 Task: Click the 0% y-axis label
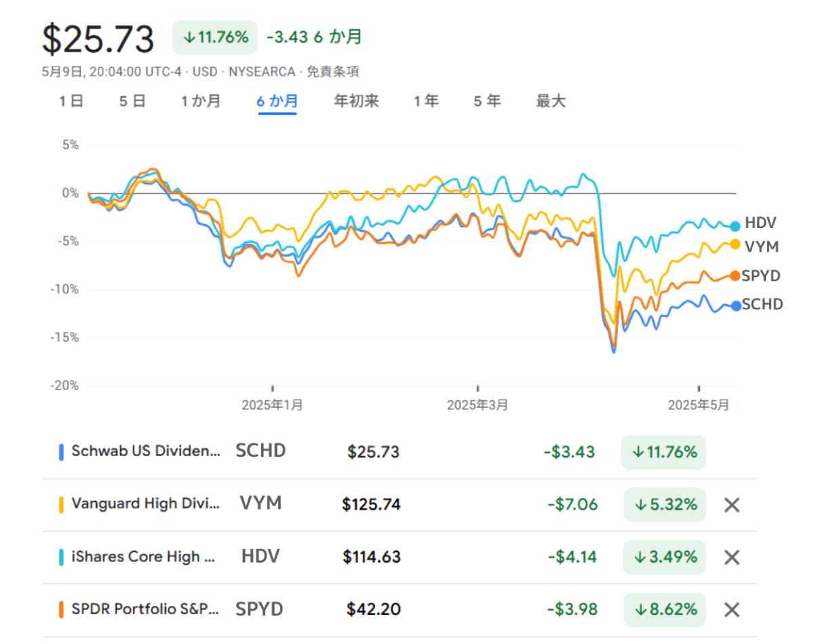coord(71,193)
